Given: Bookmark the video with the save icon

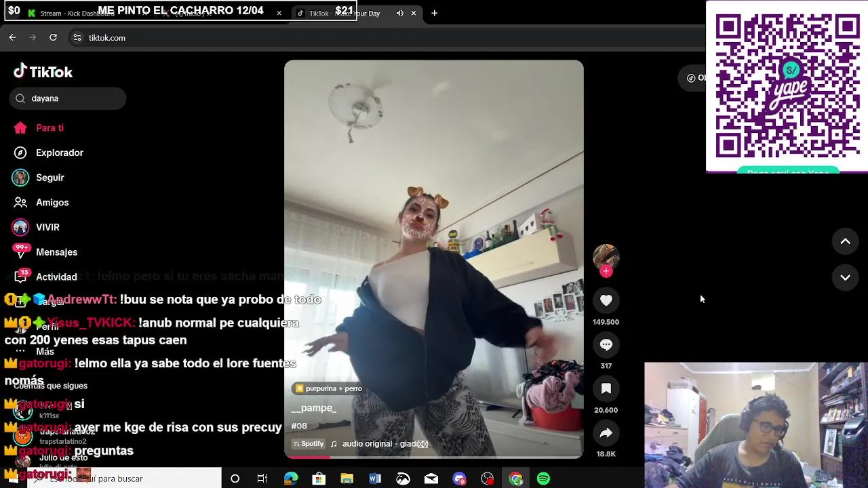Looking at the screenshot, I should click(x=606, y=389).
